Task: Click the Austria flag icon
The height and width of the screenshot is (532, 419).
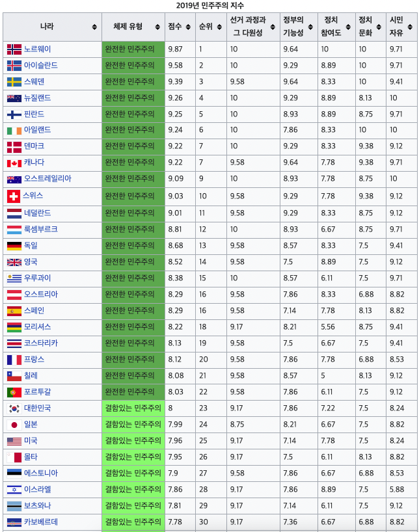Action: pyautogui.click(x=14, y=295)
